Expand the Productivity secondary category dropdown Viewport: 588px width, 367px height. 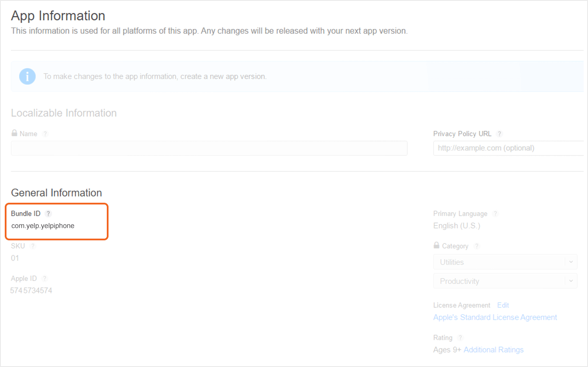[505, 281]
